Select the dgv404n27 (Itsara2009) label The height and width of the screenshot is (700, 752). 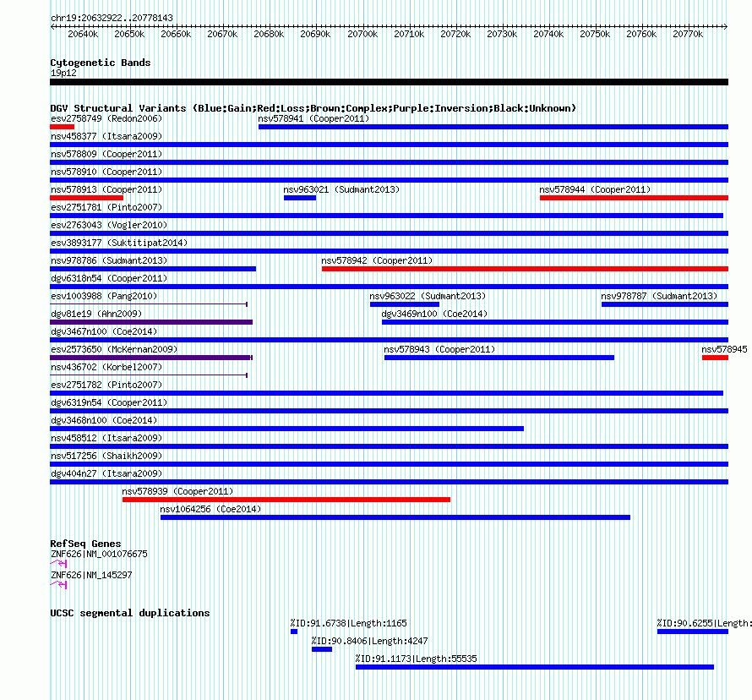pyautogui.click(x=106, y=473)
